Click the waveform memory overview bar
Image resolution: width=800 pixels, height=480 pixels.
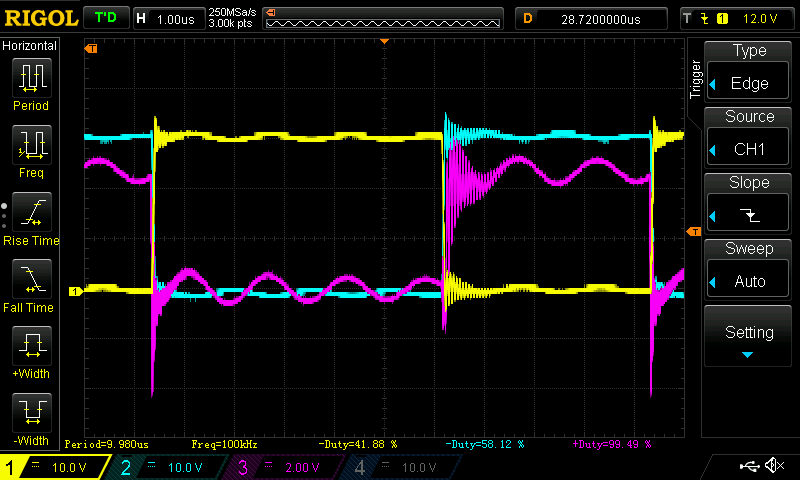point(383,19)
